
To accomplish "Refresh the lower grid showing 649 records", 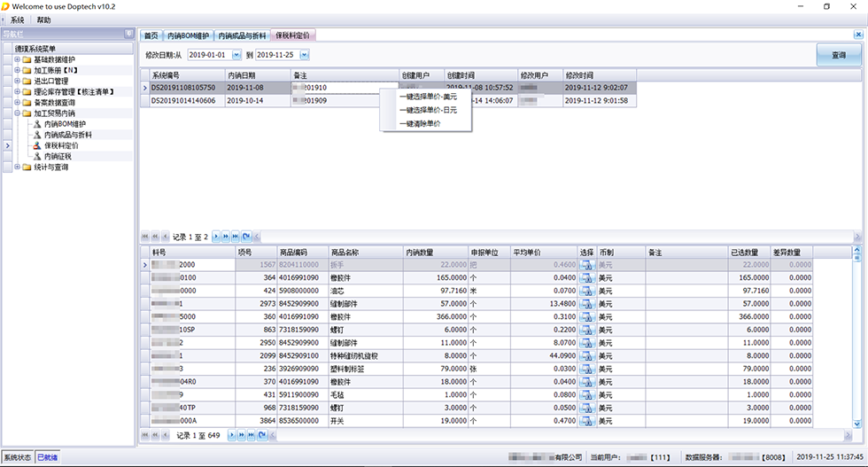I will pos(260,435).
